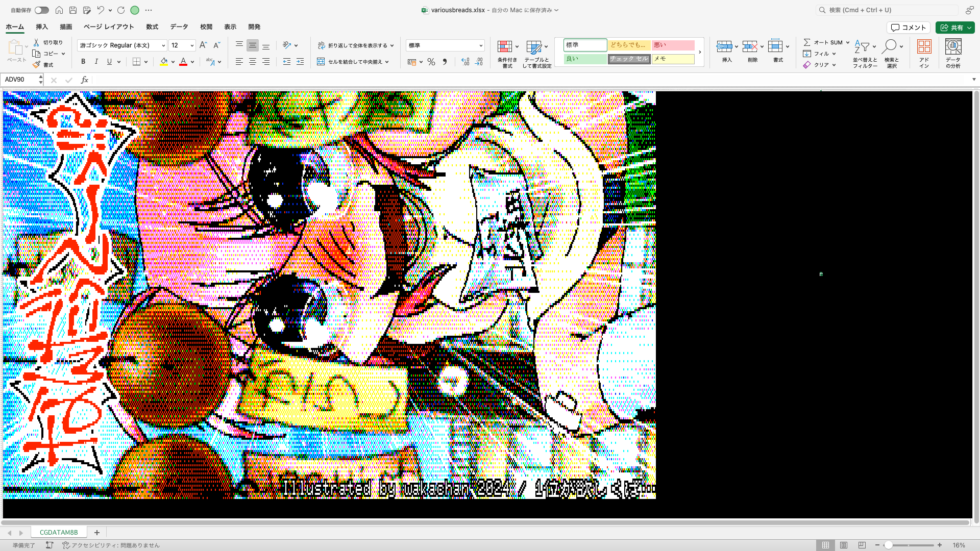Image resolution: width=980 pixels, height=551 pixels.
Task: Open the ページ レイアウト tab
Action: tap(109, 27)
